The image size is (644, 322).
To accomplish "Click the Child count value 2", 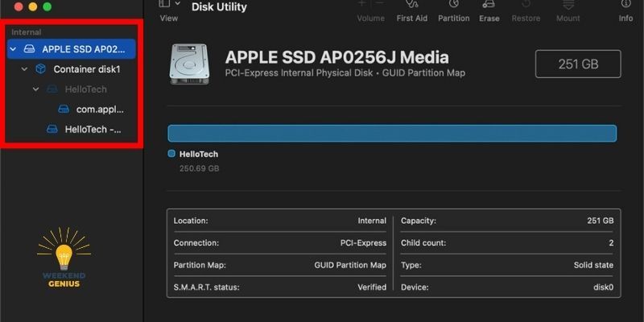I will pos(611,243).
